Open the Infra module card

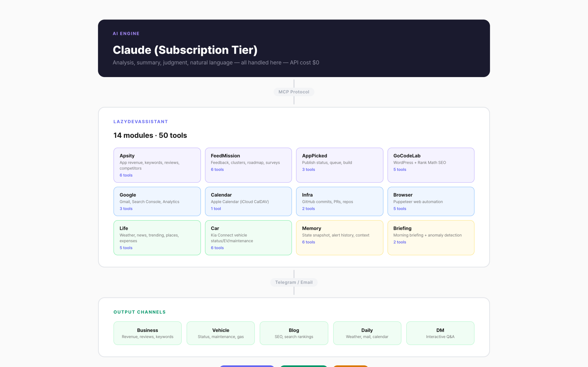(339, 201)
